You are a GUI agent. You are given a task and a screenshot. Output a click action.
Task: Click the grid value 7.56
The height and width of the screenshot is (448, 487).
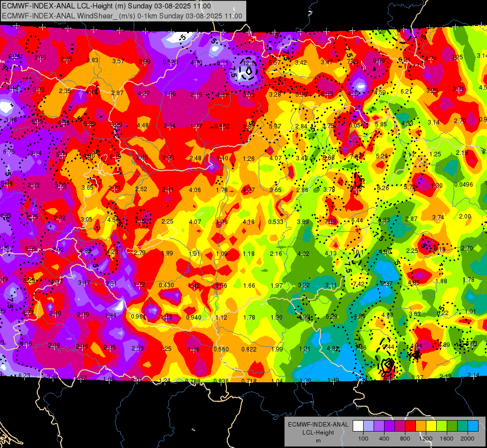(330, 222)
